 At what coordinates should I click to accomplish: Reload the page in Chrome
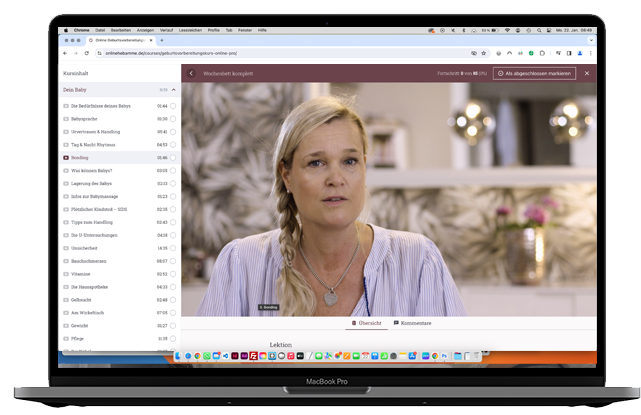coord(87,53)
